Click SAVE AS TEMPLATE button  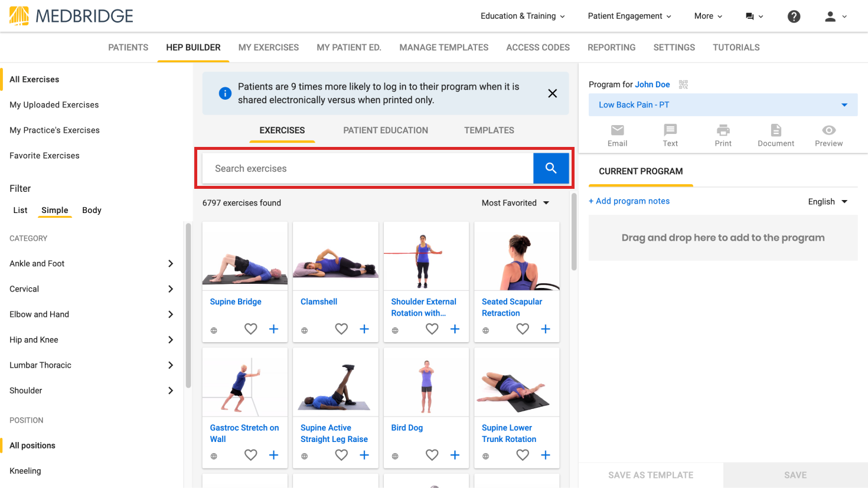pyautogui.click(x=651, y=475)
